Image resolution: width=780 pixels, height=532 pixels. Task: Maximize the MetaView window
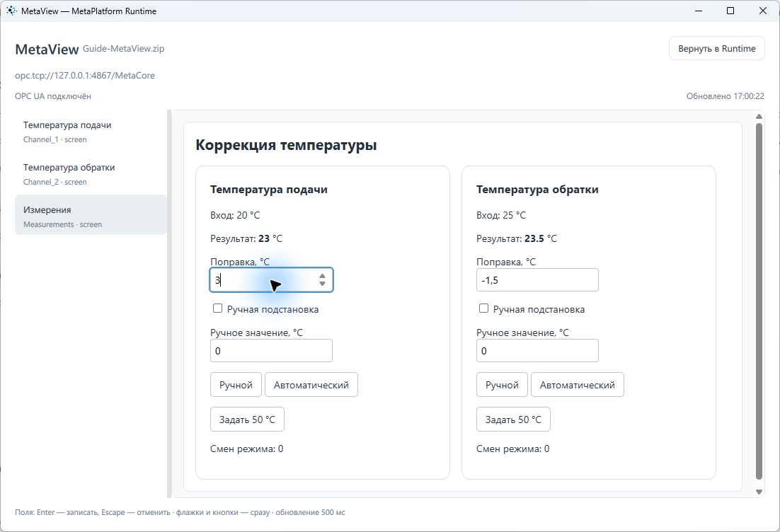click(x=730, y=11)
